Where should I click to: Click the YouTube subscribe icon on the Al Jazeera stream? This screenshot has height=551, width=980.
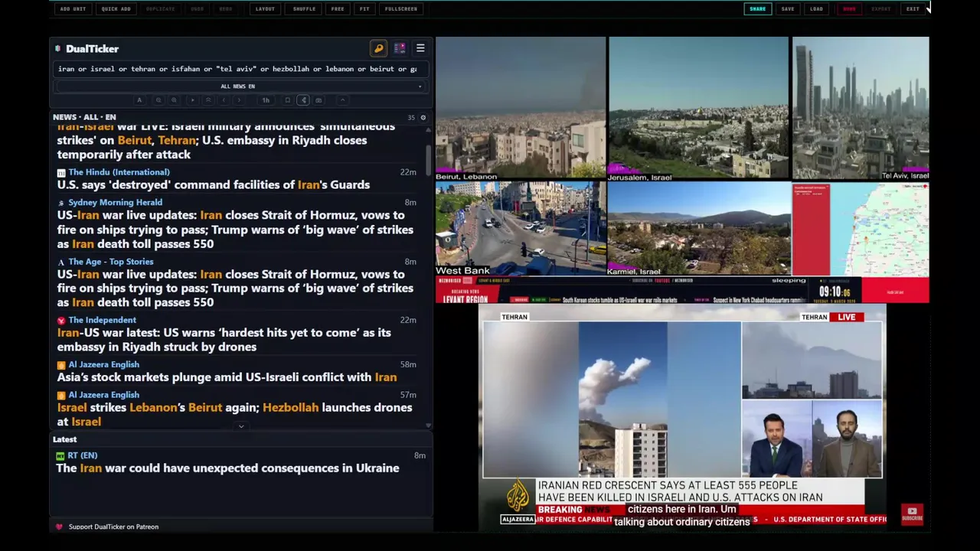point(912,514)
